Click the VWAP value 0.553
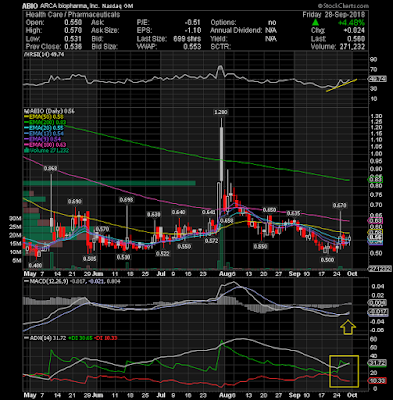Viewport: 393px width, 400px height. [193, 47]
